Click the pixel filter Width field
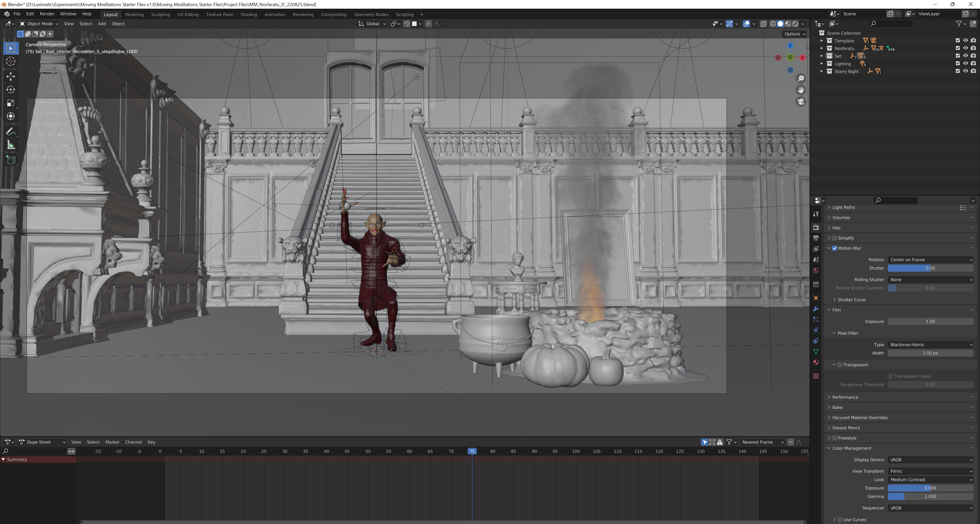This screenshot has width=980, height=524. (930, 353)
